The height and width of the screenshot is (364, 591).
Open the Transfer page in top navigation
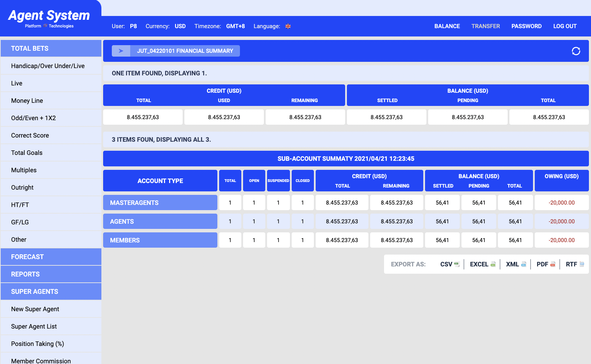pyautogui.click(x=485, y=26)
